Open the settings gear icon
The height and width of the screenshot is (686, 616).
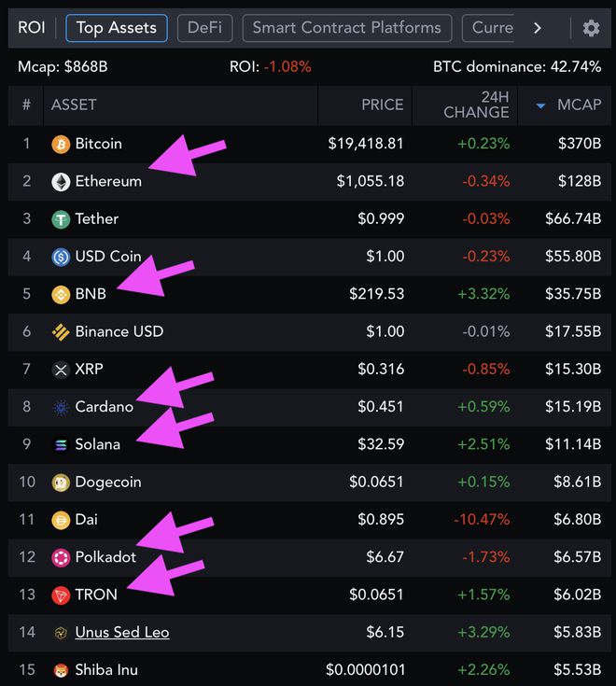[x=591, y=28]
